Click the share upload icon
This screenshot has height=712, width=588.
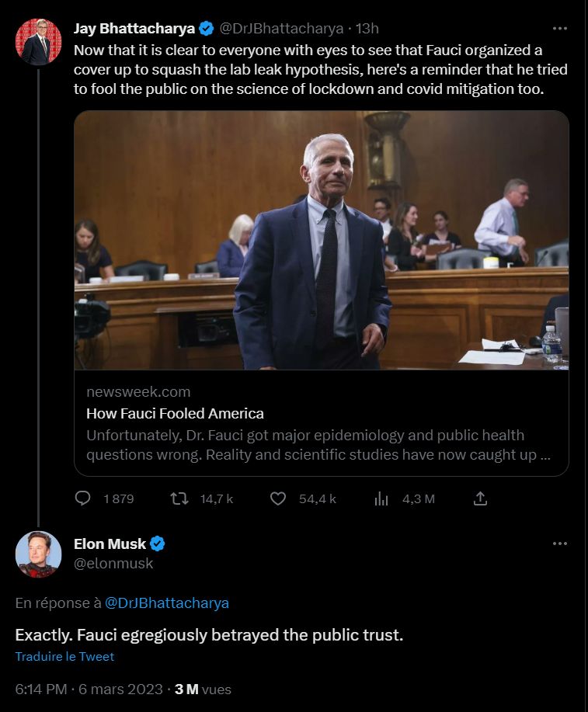point(480,498)
